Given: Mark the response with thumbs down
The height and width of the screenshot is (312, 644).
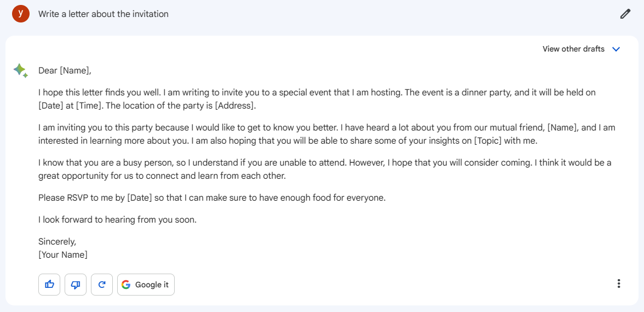Looking at the screenshot, I should click(x=76, y=285).
